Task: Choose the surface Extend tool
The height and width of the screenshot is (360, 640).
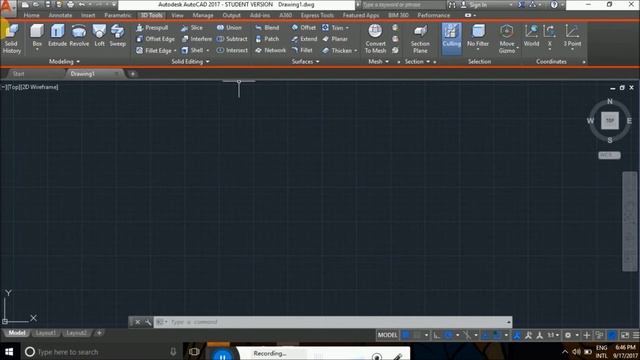Action: [x=304, y=39]
